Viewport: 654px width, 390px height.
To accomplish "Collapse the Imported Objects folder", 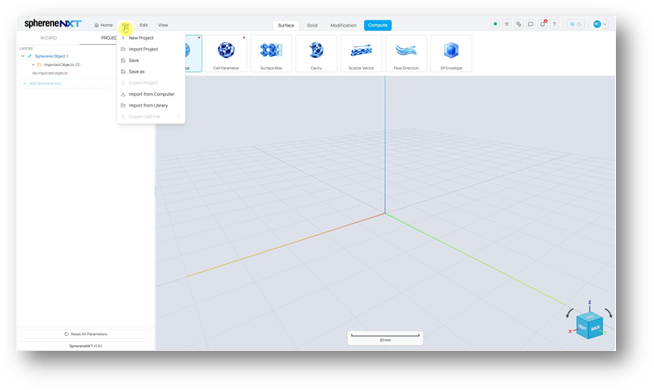I will [33, 65].
